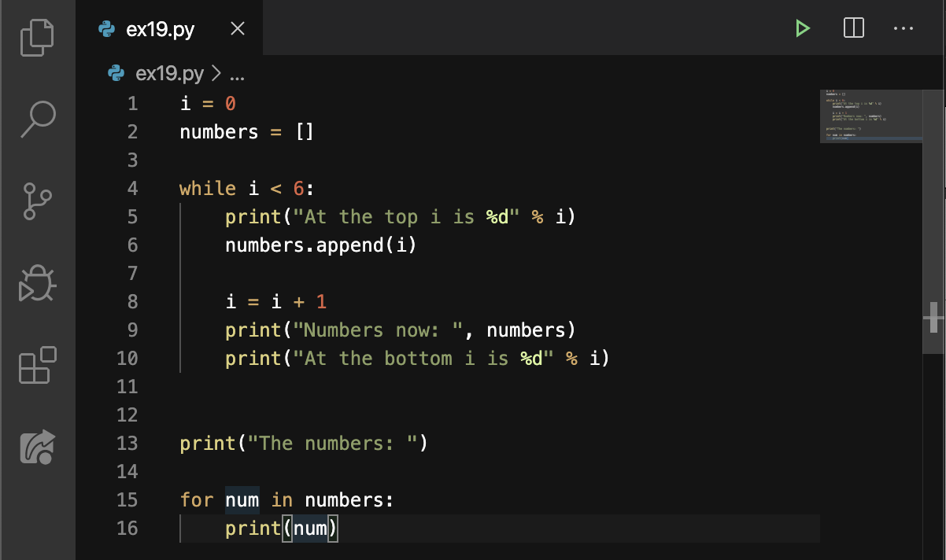This screenshot has height=560, width=946.
Task: Run the Python file with play button
Action: (x=802, y=29)
